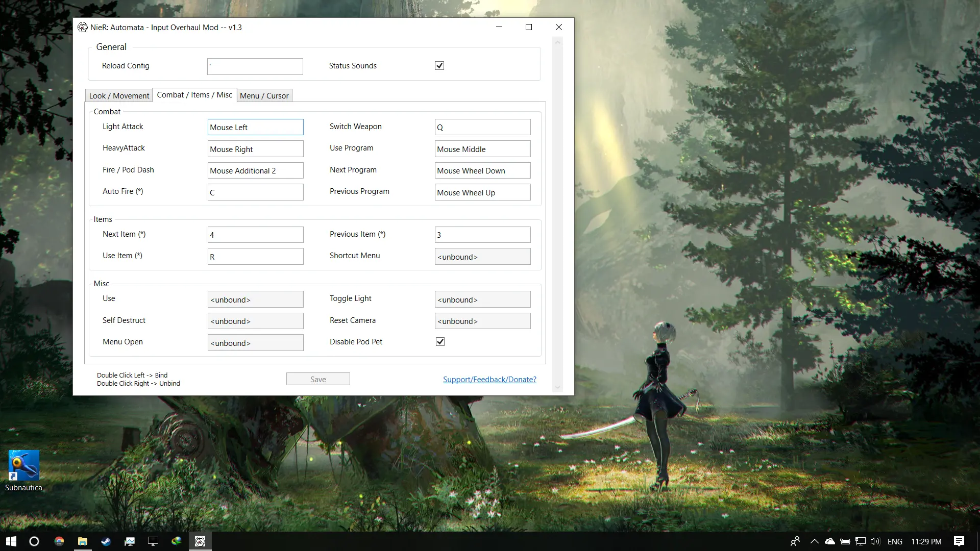Open the battery status icon

[845, 541]
